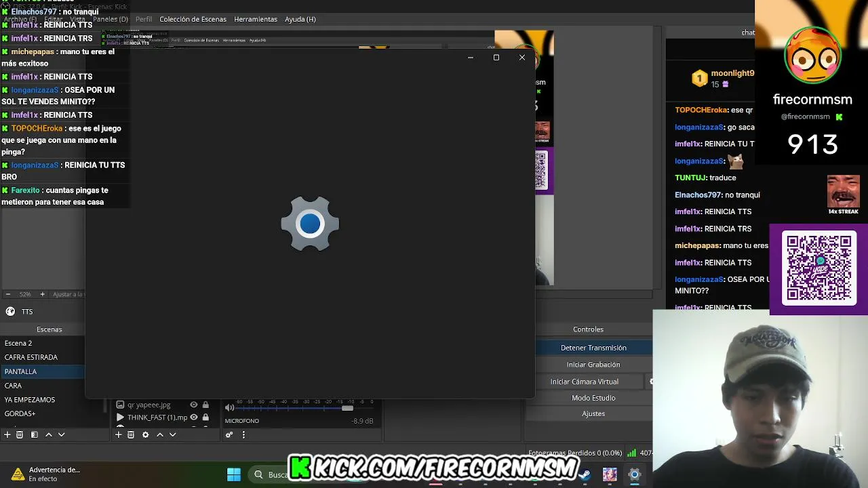Click the 52% preview zoom value
Image resolution: width=868 pixels, height=488 pixels.
pos(25,294)
